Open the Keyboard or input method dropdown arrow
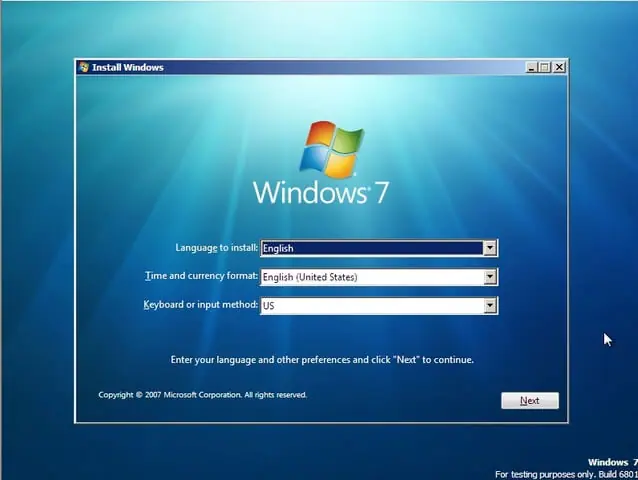This screenshot has width=638, height=480. (489, 305)
